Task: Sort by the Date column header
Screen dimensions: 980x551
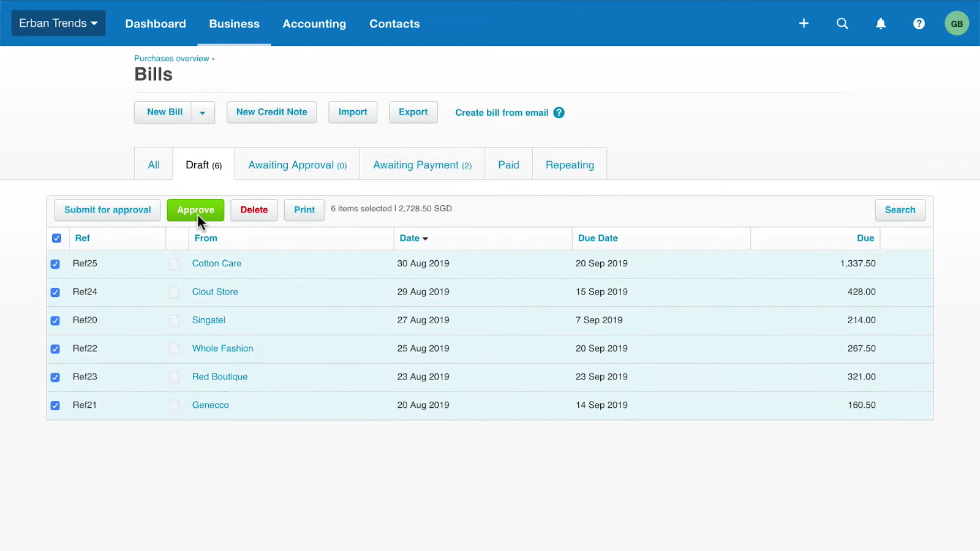Action: pyautogui.click(x=413, y=238)
